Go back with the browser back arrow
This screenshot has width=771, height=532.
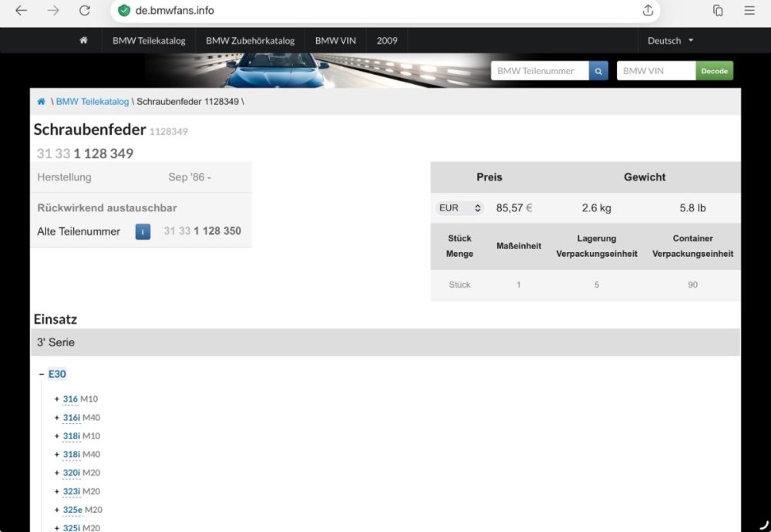point(21,10)
